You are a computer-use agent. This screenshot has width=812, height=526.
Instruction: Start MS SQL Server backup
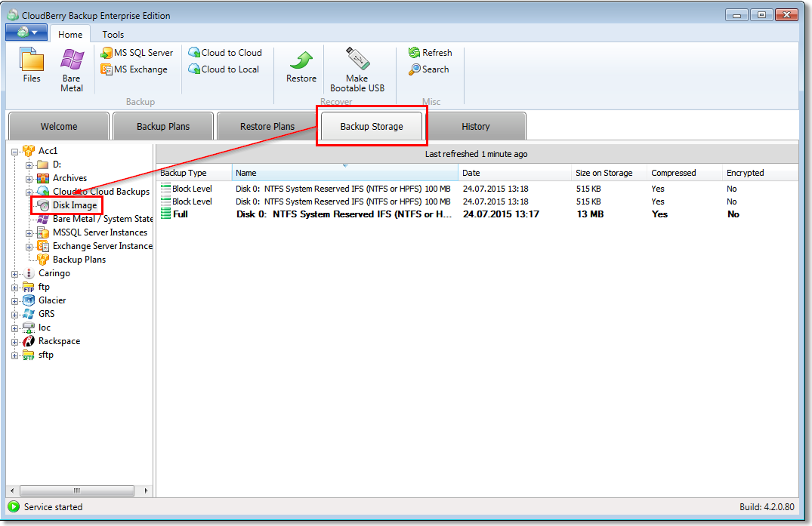click(137, 53)
